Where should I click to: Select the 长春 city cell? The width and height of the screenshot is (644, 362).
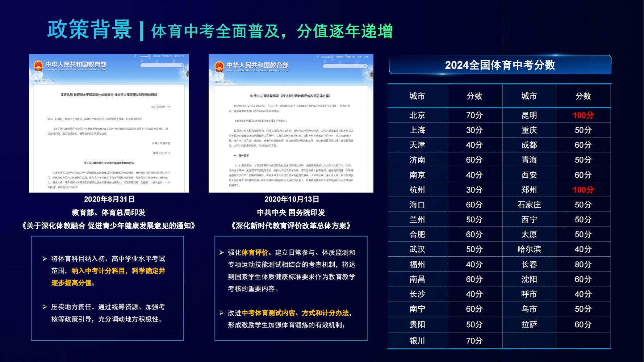coord(529,264)
